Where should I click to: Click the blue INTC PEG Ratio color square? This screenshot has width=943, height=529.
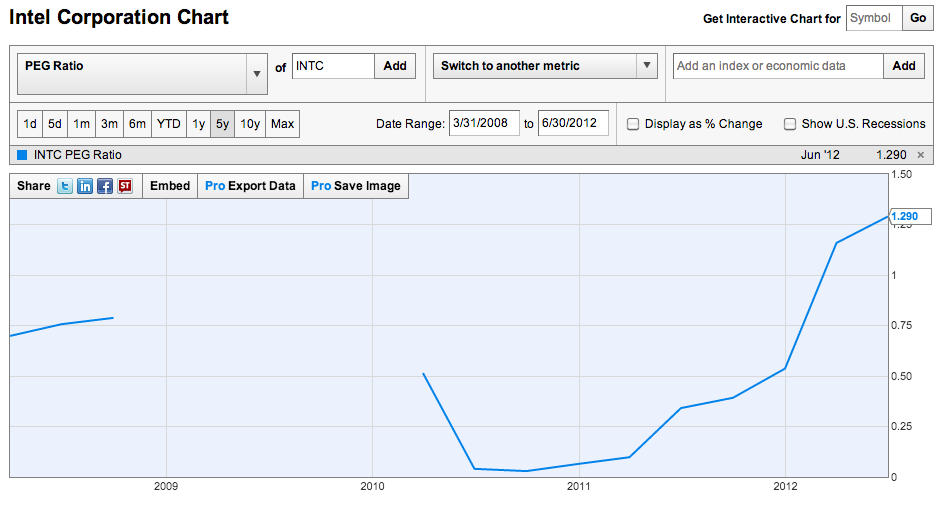click(22, 155)
